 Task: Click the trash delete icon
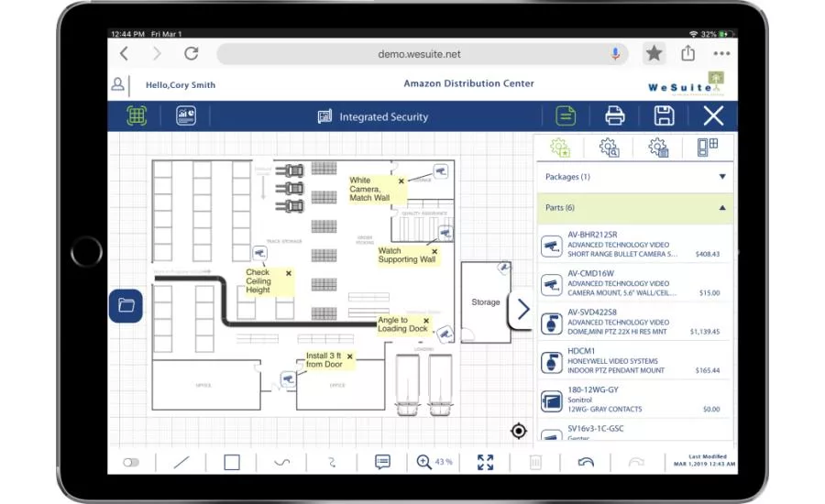535,463
